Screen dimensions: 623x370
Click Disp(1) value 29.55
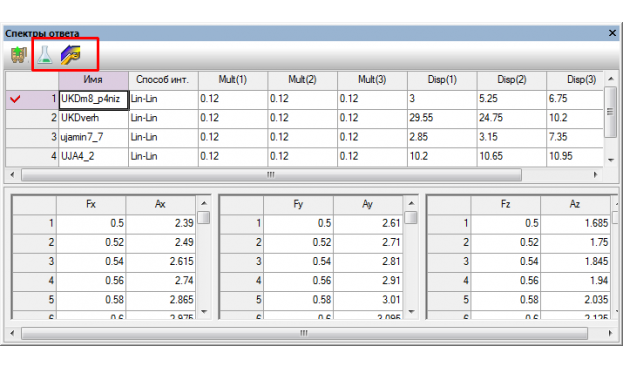pyautogui.click(x=442, y=118)
